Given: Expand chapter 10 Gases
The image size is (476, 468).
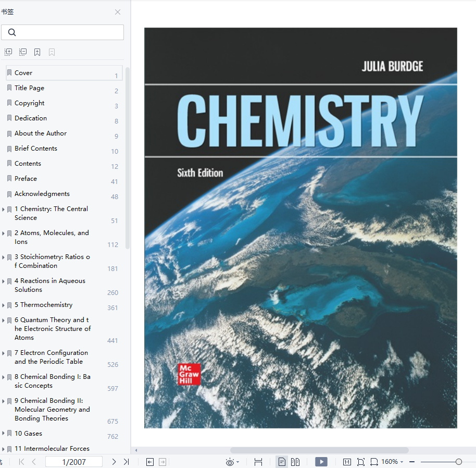Looking at the screenshot, I should click(x=3, y=434).
